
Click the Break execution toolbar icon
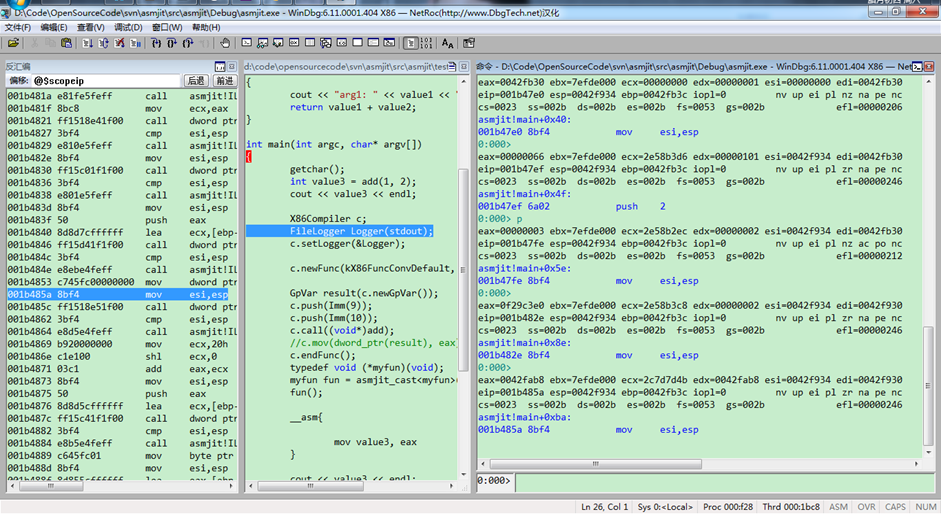click(x=136, y=43)
